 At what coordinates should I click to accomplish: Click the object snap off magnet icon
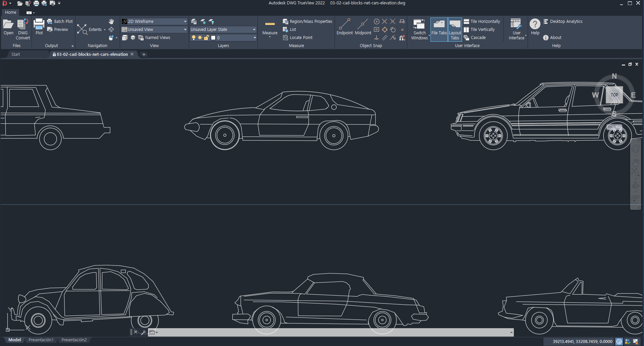[402, 38]
